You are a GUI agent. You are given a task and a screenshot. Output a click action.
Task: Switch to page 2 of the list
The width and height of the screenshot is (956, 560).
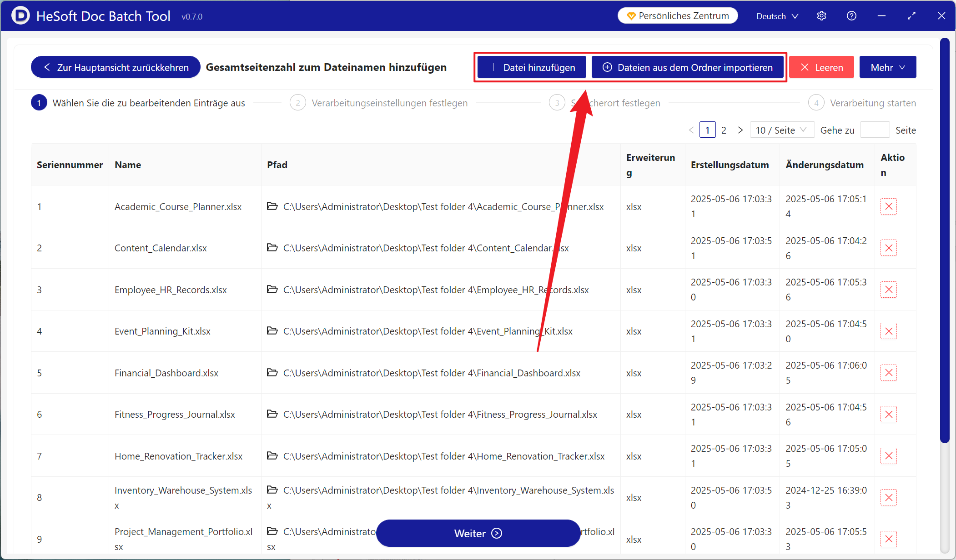[724, 130]
